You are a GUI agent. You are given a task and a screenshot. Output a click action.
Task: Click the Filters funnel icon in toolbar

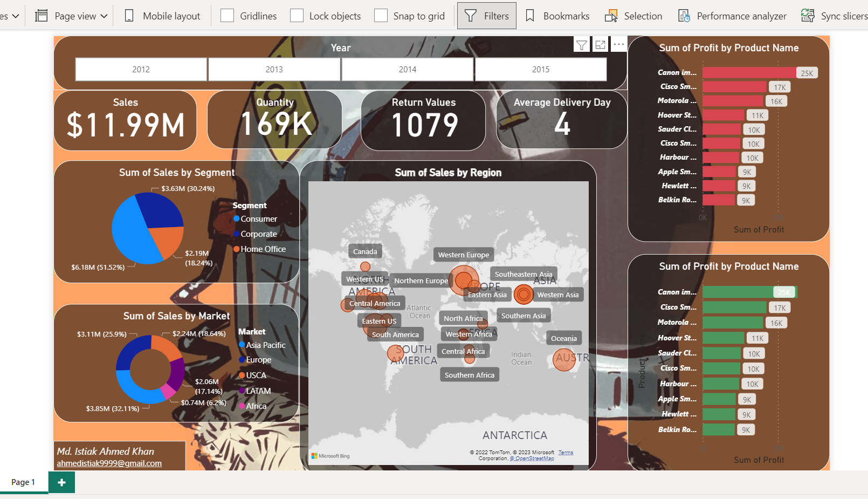[x=471, y=16]
